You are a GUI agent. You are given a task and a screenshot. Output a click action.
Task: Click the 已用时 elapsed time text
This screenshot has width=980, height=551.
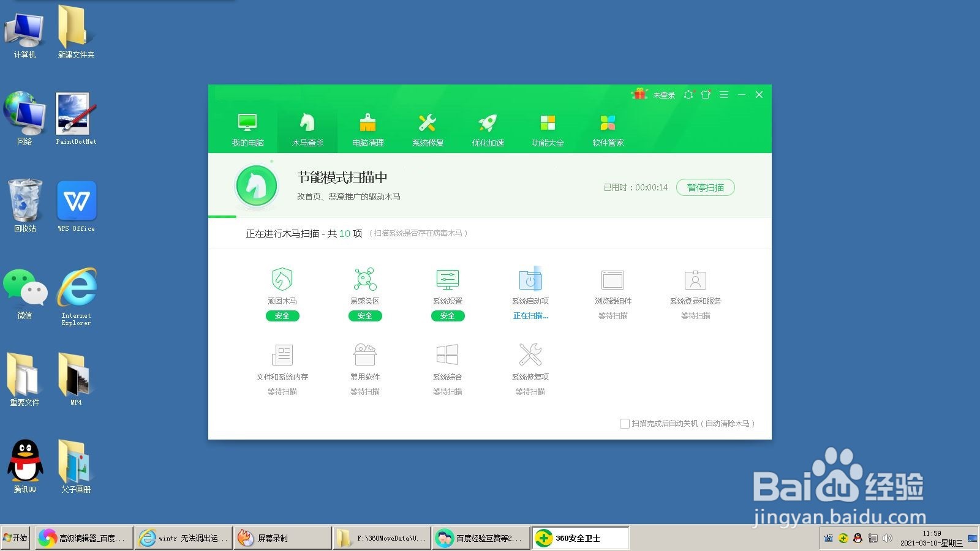pos(636,188)
